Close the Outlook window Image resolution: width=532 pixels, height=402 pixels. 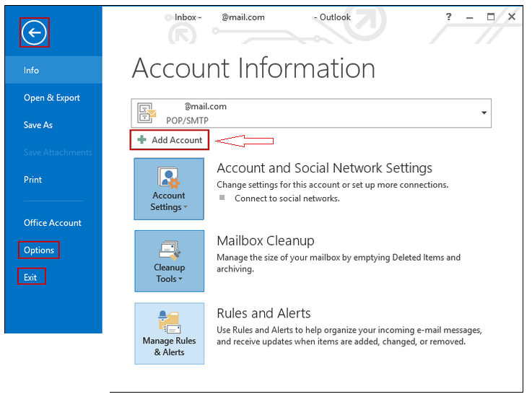(512, 17)
